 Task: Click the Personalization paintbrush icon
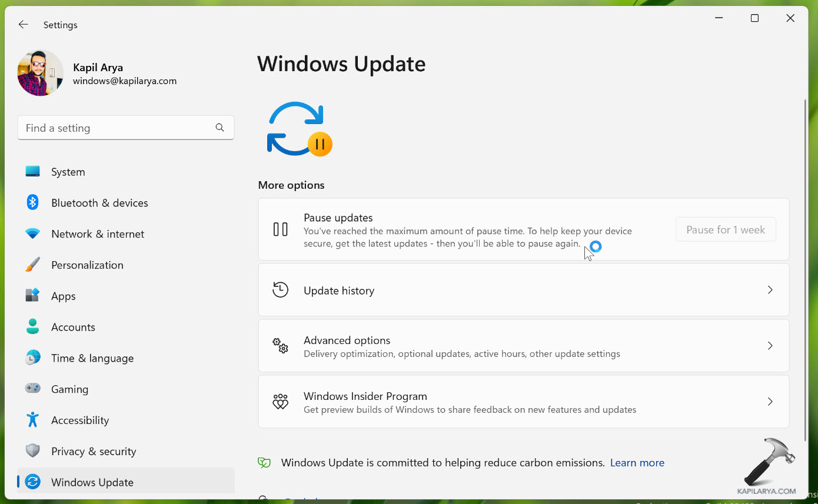coord(32,265)
